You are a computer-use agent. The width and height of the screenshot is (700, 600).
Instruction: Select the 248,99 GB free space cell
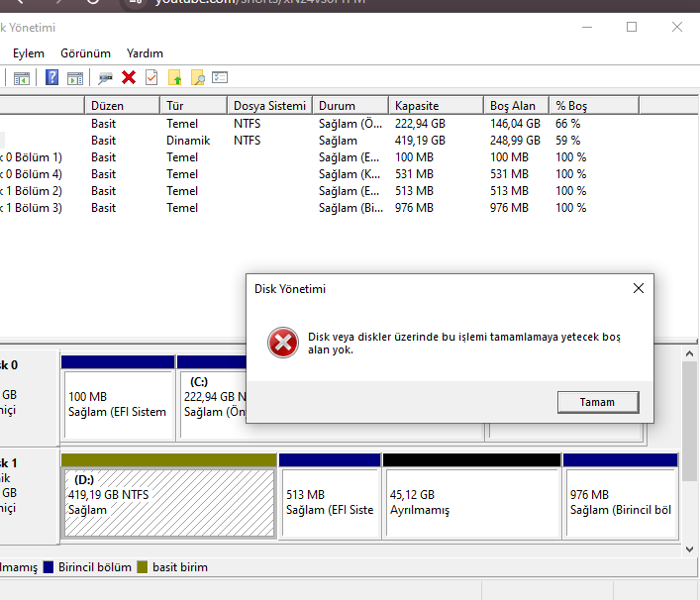click(x=515, y=141)
